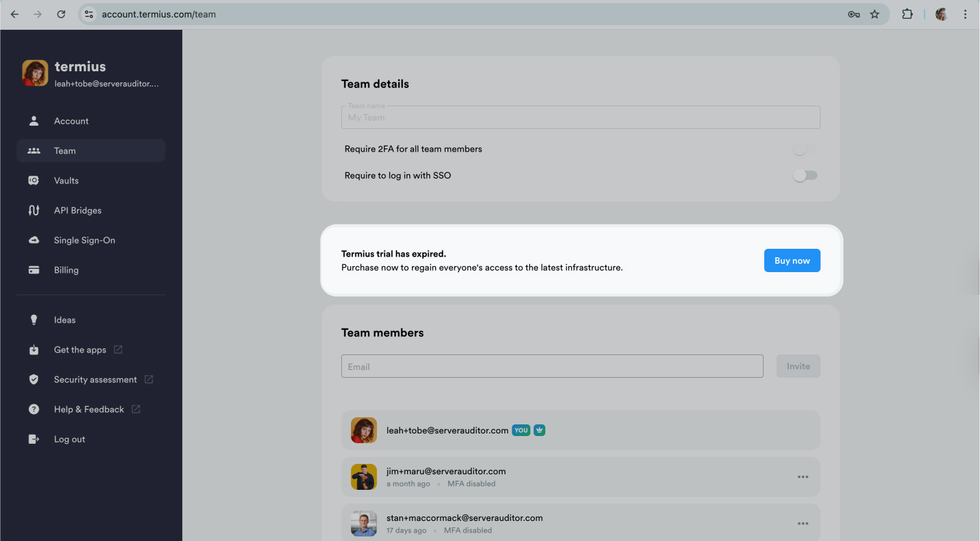
Task: Select Team in the sidebar
Action: (91, 151)
